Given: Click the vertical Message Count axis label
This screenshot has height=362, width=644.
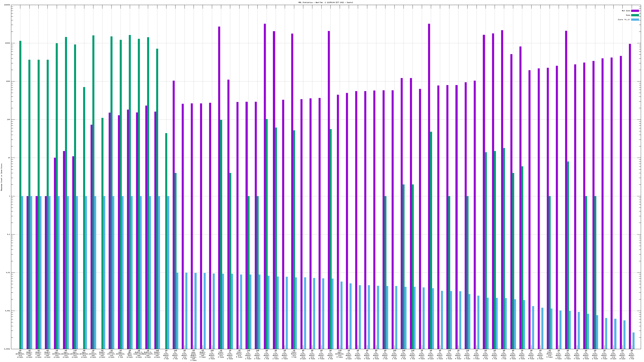Looking at the screenshot, I should (1, 177).
